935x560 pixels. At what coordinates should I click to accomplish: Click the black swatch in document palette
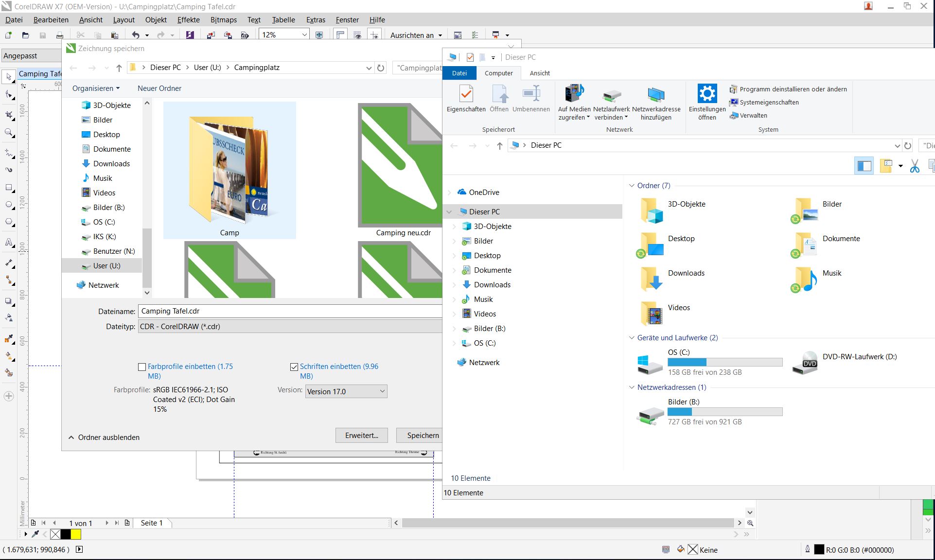(x=66, y=534)
